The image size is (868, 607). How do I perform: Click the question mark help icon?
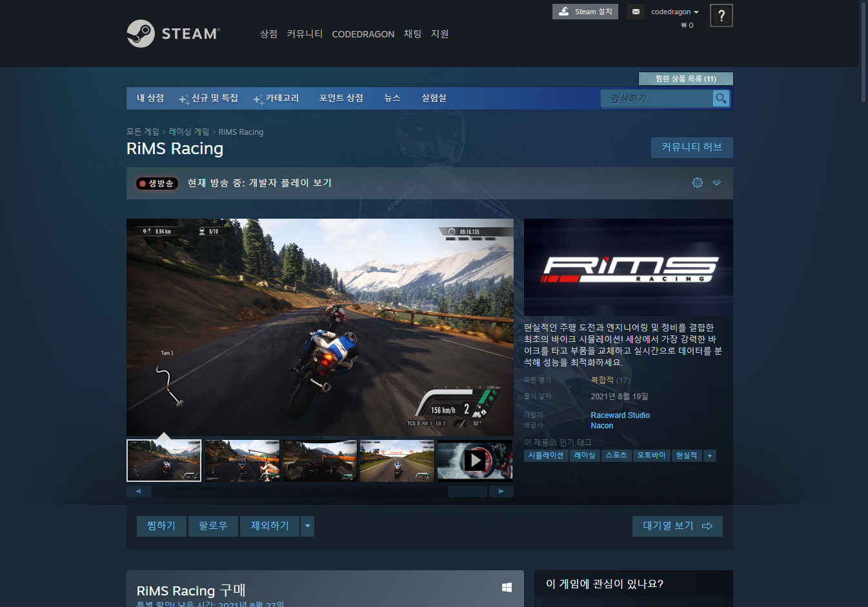coord(721,15)
